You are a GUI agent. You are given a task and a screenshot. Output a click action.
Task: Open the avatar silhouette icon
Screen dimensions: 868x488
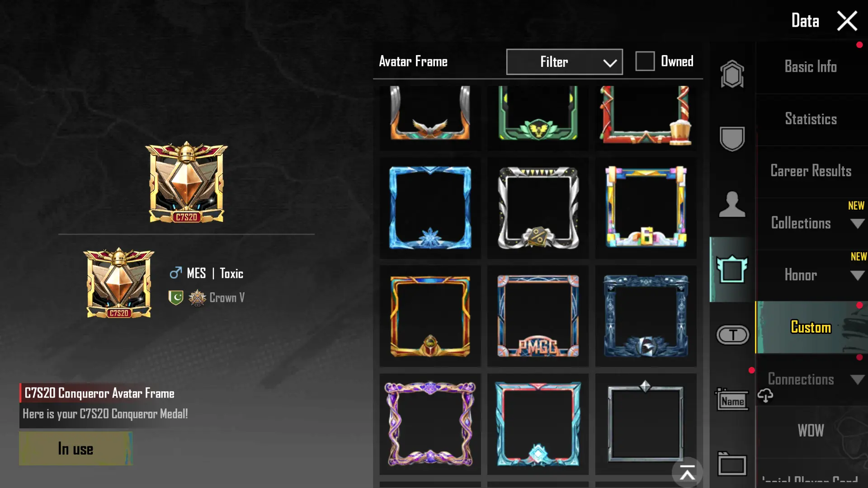click(x=732, y=204)
